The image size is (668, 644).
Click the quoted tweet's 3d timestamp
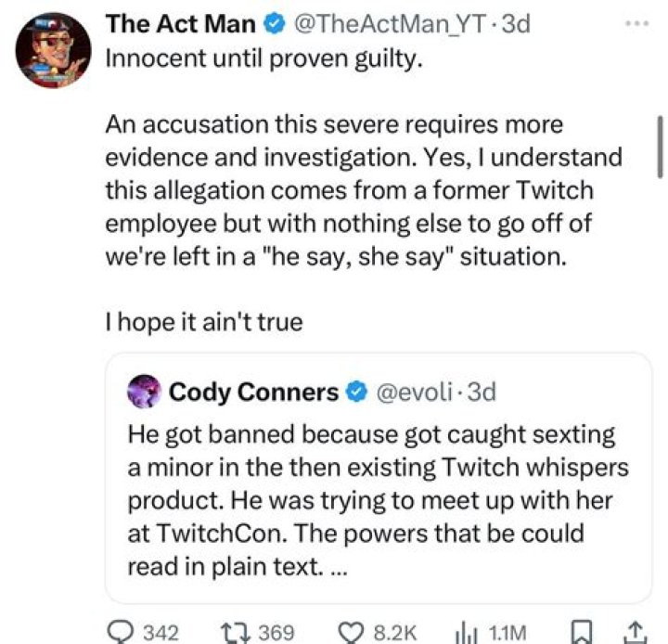click(x=482, y=393)
